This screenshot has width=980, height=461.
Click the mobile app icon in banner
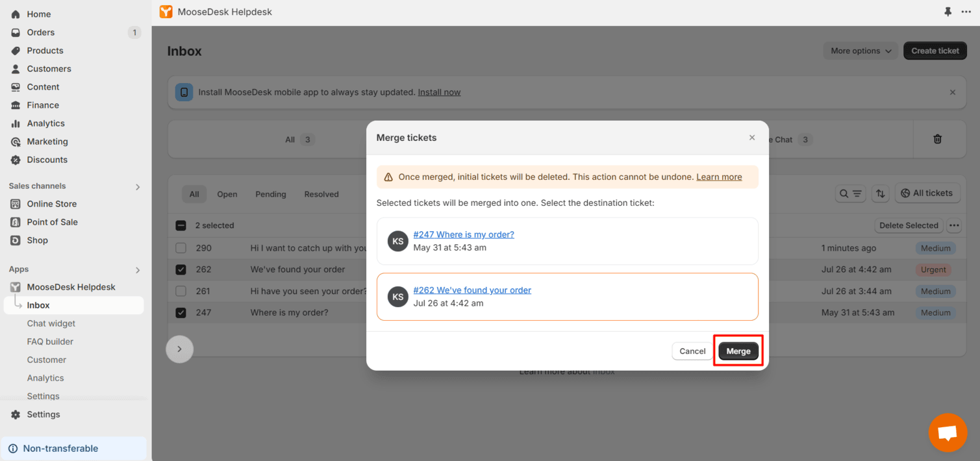(x=184, y=92)
